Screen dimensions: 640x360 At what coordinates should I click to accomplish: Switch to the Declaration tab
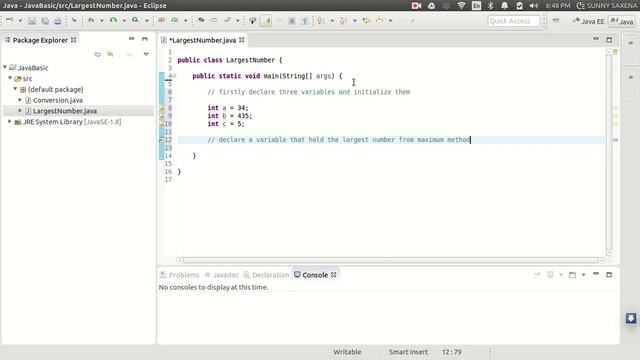point(266,275)
